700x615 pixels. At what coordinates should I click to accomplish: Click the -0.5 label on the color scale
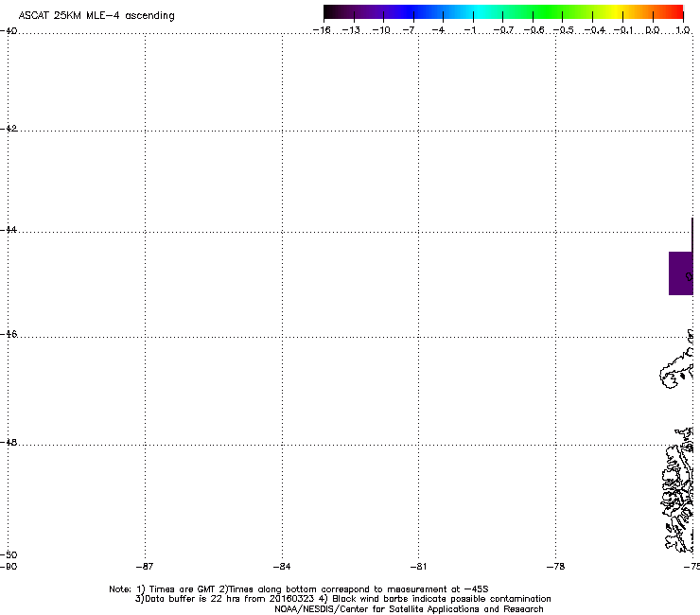click(564, 30)
